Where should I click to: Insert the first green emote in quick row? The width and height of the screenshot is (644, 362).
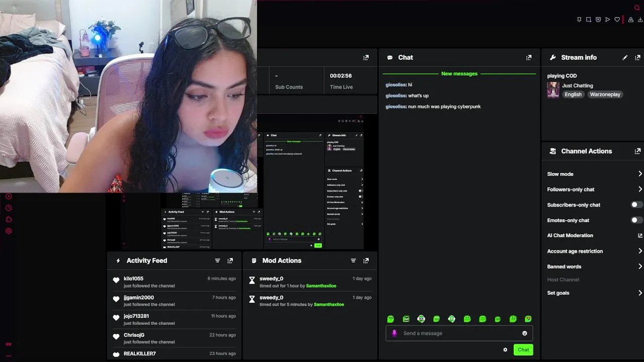click(x=390, y=319)
